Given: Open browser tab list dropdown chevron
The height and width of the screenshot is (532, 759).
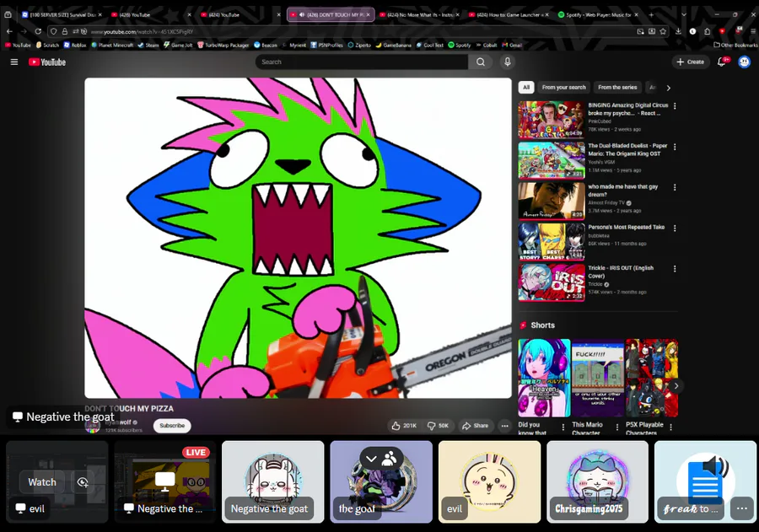Looking at the screenshot, I should point(683,15).
